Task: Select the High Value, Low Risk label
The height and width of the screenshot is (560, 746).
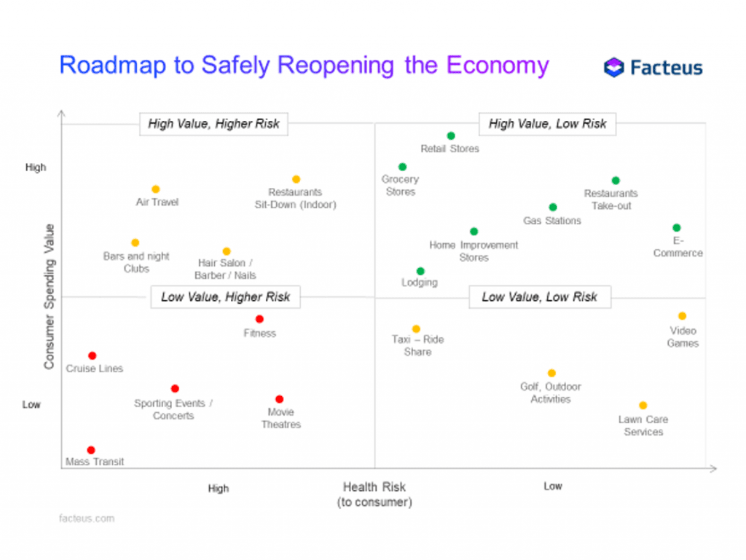Action: click(x=547, y=124)
